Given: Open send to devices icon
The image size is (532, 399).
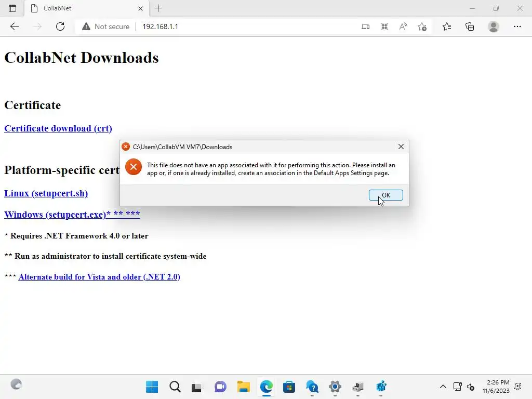Looking at the screenshot, I should (365, 26).
